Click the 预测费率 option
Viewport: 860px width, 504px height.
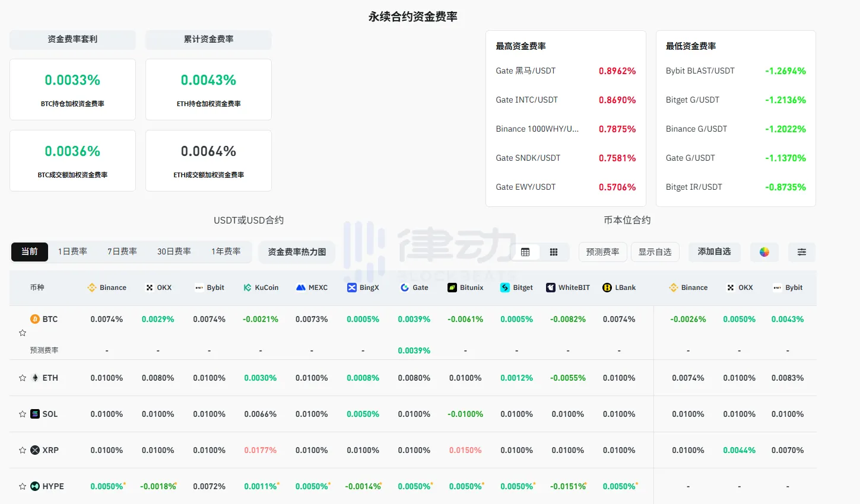[x=602, y=251]
